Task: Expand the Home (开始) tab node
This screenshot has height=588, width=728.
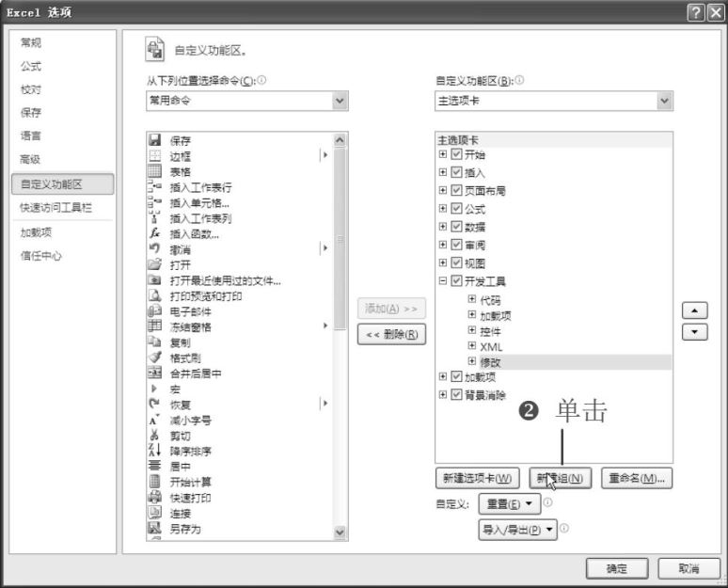Action: pos(443,153)
